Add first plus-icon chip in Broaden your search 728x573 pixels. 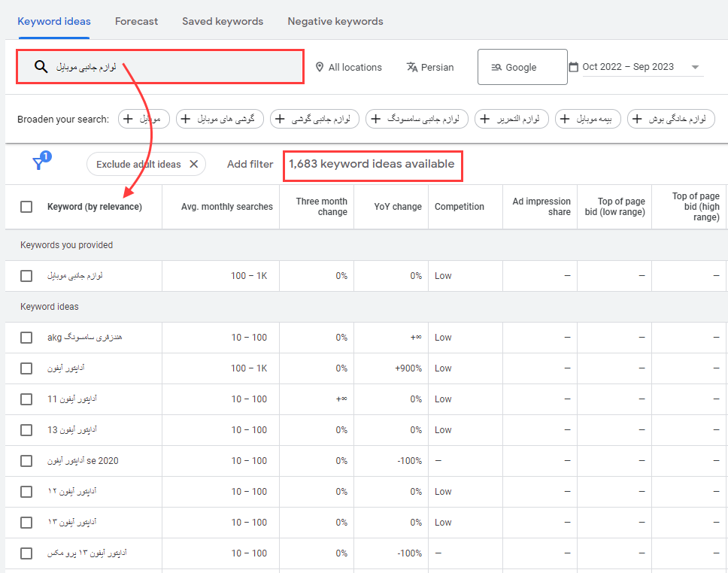(129, 119)
